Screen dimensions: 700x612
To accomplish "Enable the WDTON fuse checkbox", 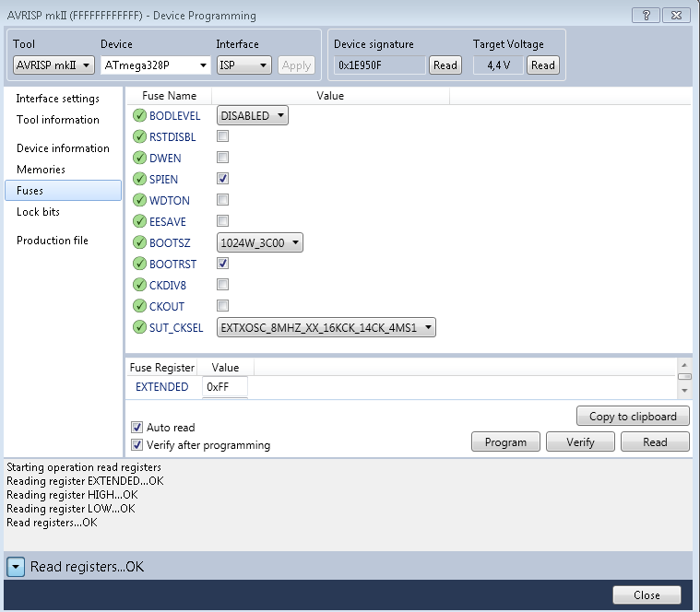I will click(x=222, y=200).
